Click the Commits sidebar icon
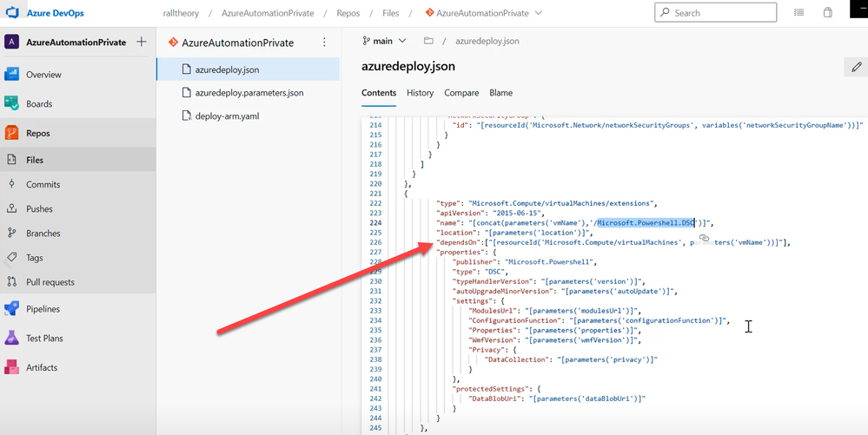The width and height of the screenshot is (868, 435). point(11,184)
